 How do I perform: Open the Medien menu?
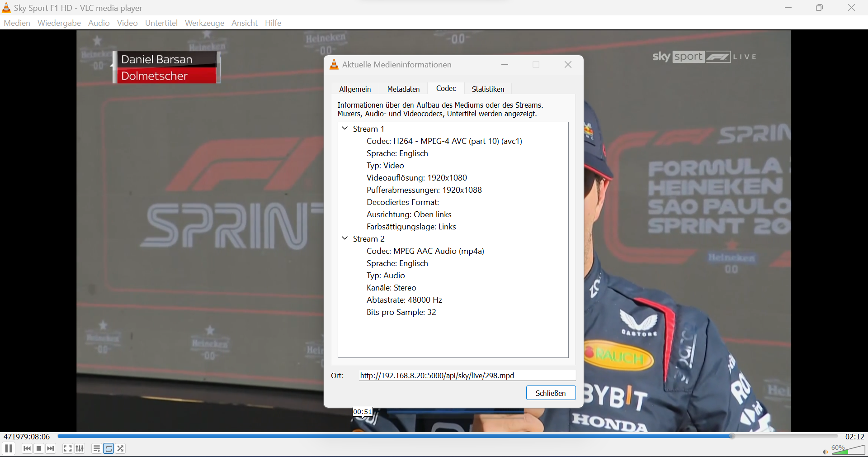(x=17, y=23)
